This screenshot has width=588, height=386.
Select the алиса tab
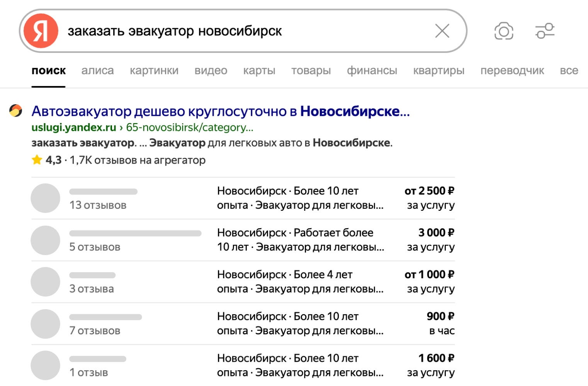(x=97, y=70)
